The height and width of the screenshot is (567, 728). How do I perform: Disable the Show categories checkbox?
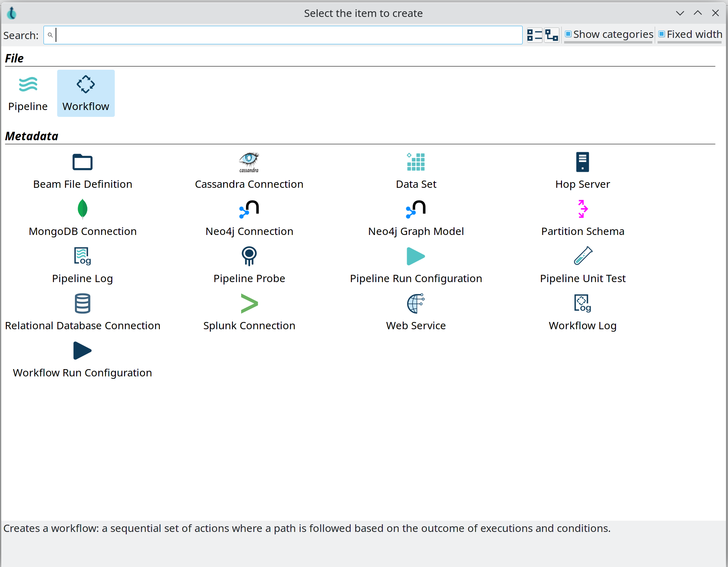[x=568, y=35]
